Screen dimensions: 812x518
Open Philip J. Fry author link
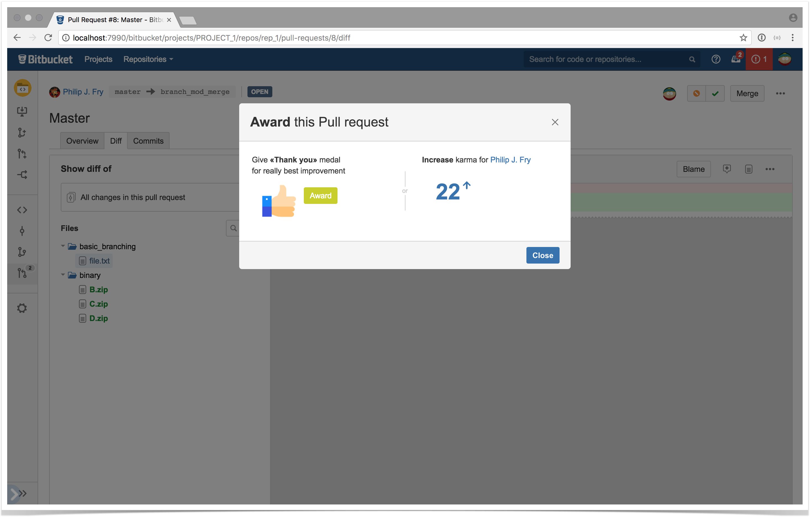point(83,92)
